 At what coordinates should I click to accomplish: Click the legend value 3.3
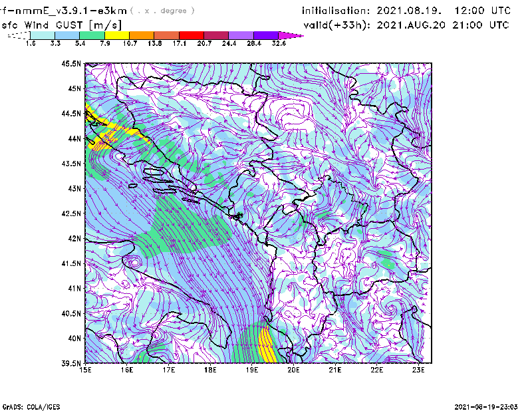[x=55, y=43]
